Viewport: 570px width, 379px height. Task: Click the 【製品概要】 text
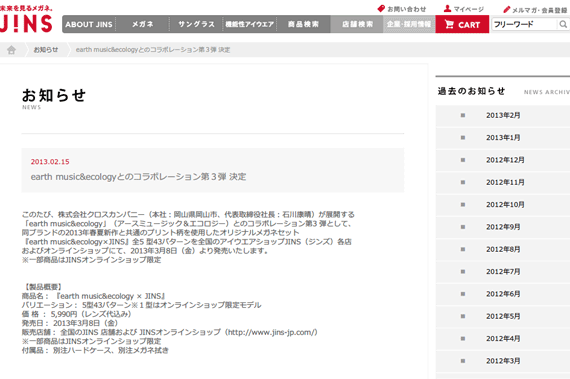[x=43, y=287]
